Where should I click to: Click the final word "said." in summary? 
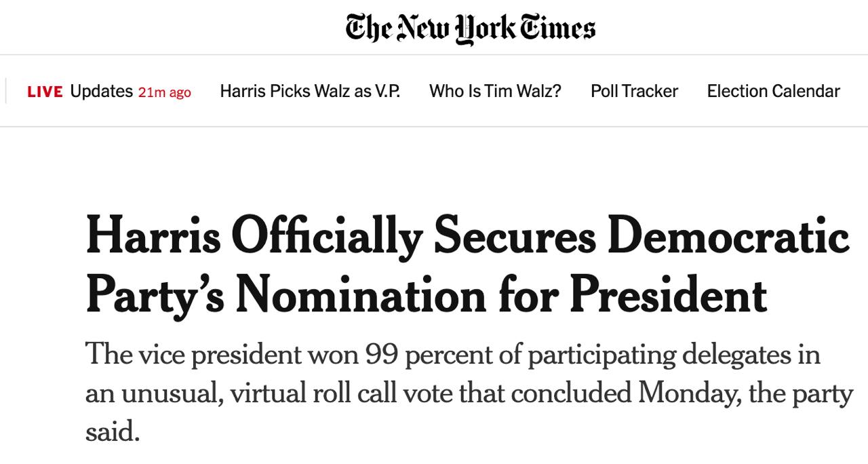[112, 431]
